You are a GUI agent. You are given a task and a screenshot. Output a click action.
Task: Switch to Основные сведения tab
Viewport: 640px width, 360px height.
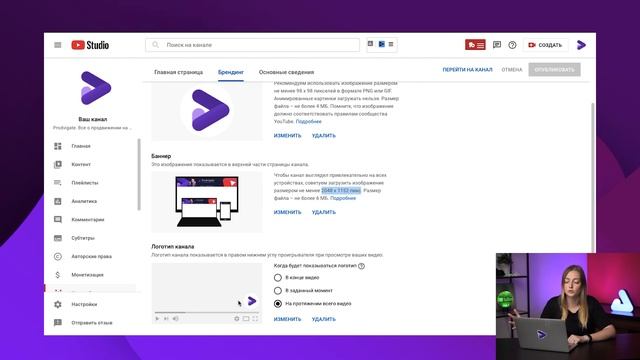tap(286, 72)
